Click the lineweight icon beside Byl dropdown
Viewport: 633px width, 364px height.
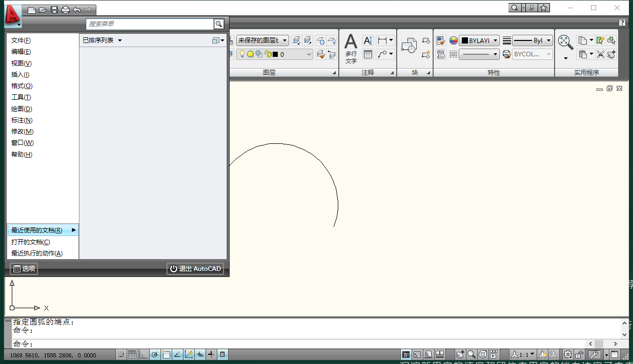click(506, 40)
